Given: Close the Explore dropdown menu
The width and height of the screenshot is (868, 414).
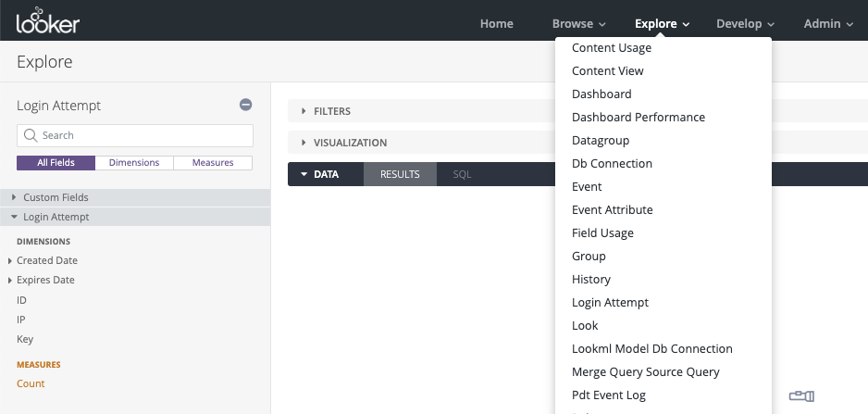Looking at the screenshot, I should point(662,24).
